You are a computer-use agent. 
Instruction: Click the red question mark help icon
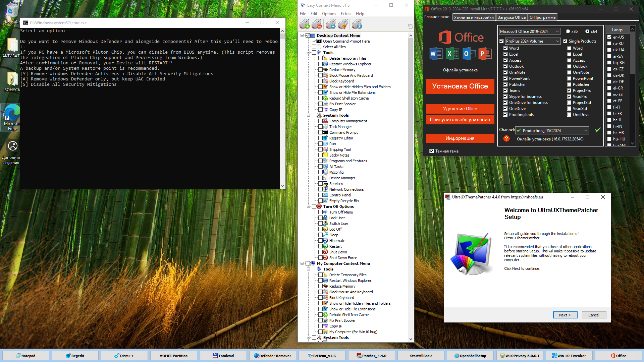[506, 138]
